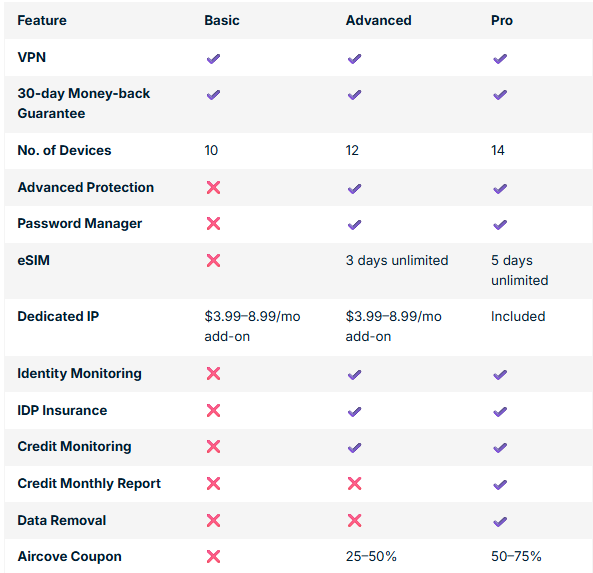Click the Basic Advanced Protection red X

pos(213,187)
